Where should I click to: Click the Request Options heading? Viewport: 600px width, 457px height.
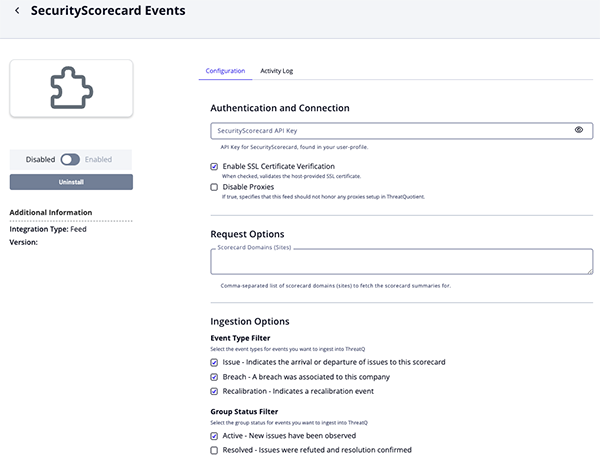(x=247, y=234)
